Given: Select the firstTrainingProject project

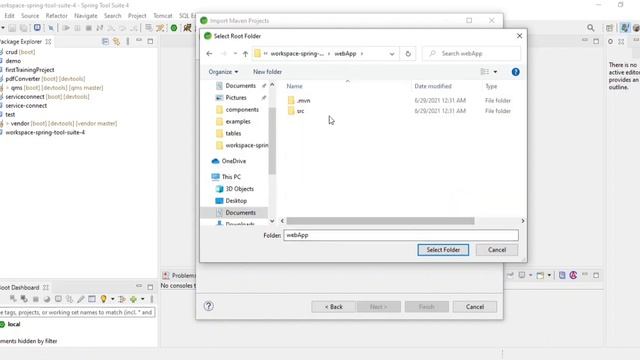Looking at the screenshot, I should [28, 70].
